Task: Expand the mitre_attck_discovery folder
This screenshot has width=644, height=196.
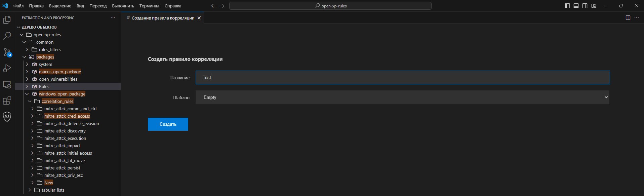Action: point(32,131)
